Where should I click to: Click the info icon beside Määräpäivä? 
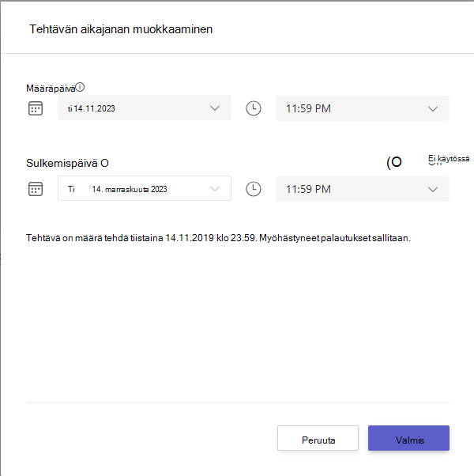click(x=80, y=87)
